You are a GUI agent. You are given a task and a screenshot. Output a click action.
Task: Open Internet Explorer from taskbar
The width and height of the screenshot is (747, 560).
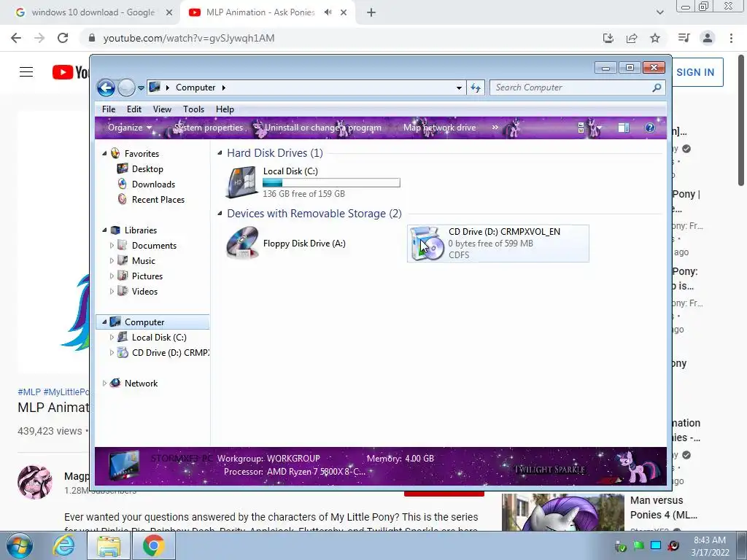(x=64, y=545)
